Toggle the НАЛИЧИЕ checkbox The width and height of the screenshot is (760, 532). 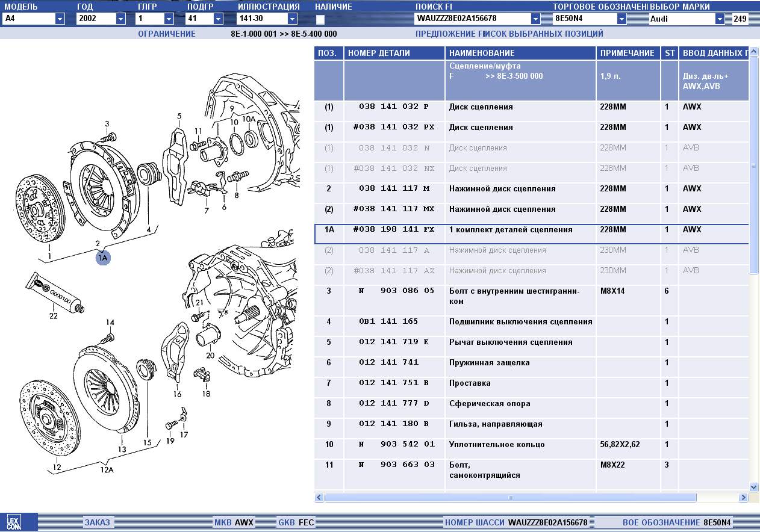pos(320,19)
